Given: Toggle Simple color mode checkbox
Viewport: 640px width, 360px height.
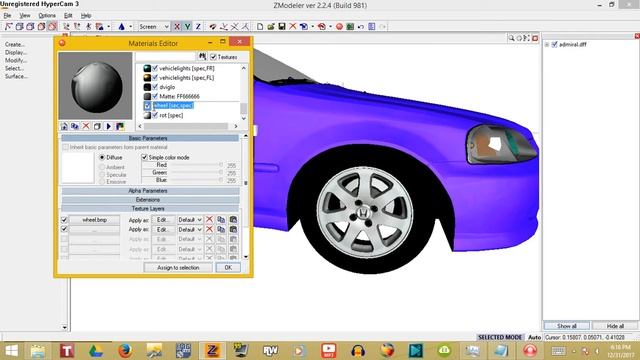Looking at the screenshot, I should pos(144,157).
